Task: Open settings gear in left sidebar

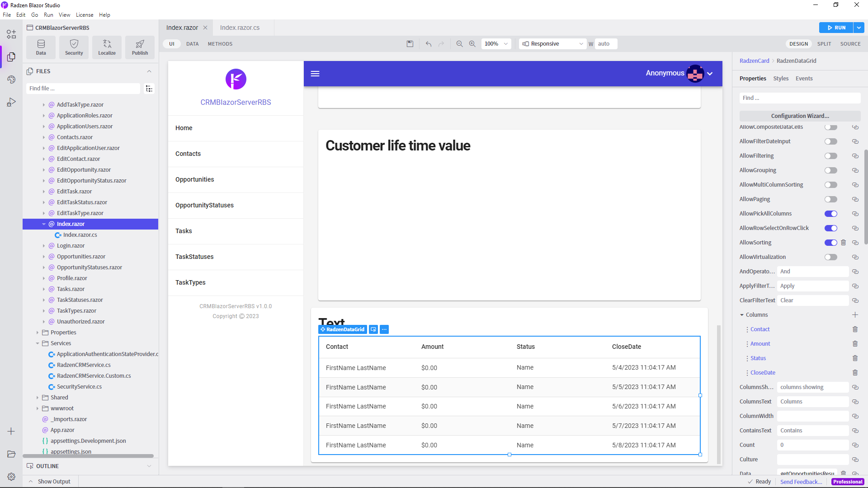Action: click(x=11, y=477)
